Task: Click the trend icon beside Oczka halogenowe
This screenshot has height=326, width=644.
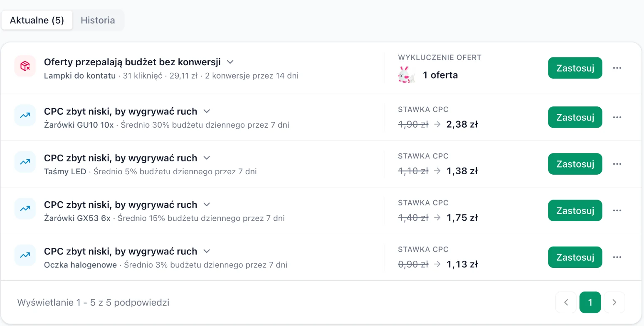Action: [25, 255]
